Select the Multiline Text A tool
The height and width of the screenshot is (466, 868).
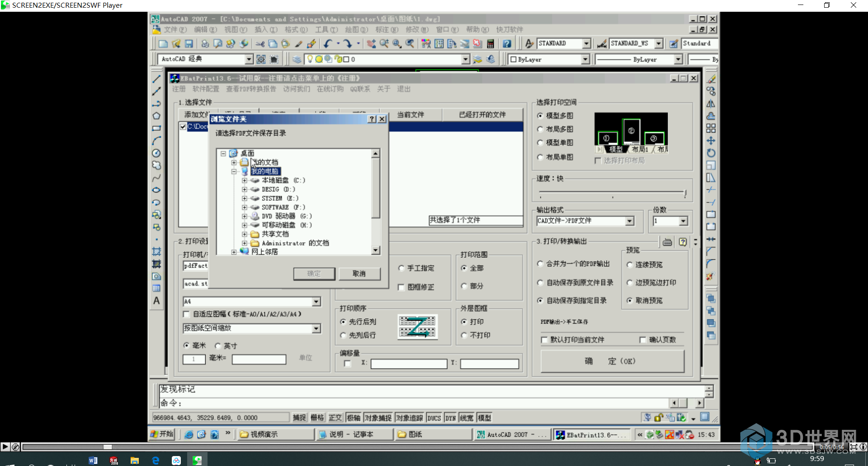156,301
